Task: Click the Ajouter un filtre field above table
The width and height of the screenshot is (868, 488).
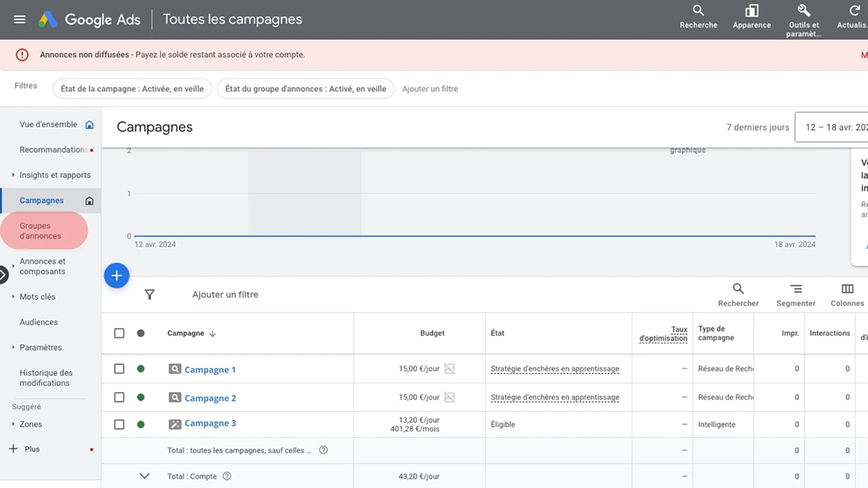Action: [x=225, y=294]
